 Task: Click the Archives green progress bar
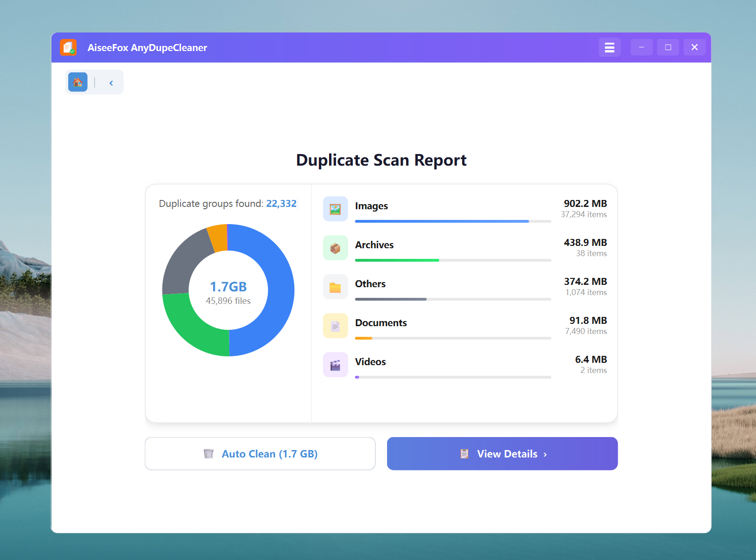click(397, 260)
